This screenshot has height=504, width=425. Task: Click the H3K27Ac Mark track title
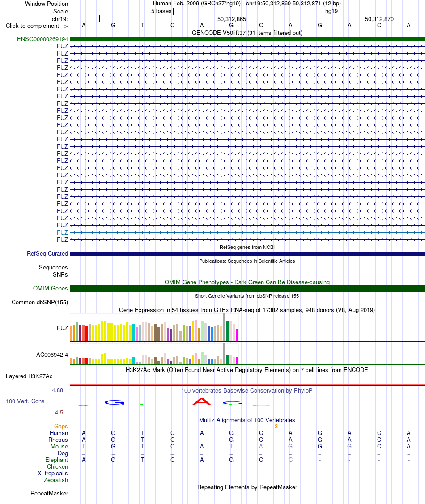pos(247,370)
